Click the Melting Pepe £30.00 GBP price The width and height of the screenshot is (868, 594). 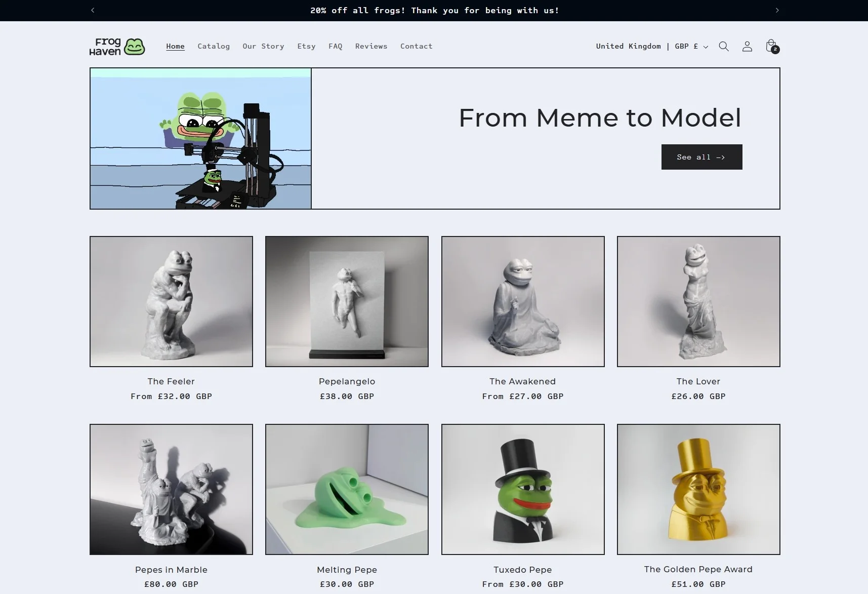click(x=347, y=584)
